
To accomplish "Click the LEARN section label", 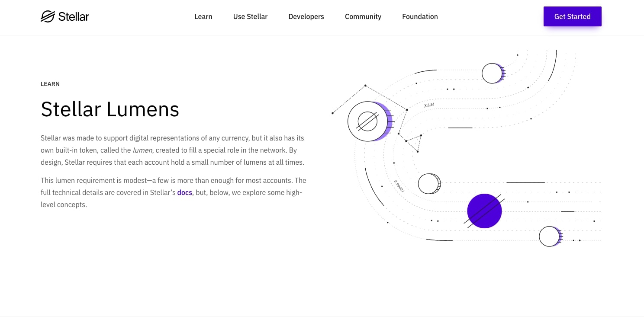I will (50, 84).
